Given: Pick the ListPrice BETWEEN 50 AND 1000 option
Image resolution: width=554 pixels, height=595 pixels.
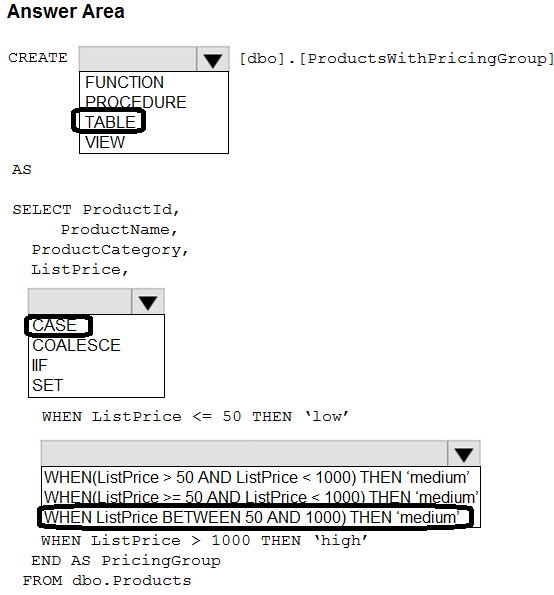Looking at the screenshot, I should coord(251,517).
